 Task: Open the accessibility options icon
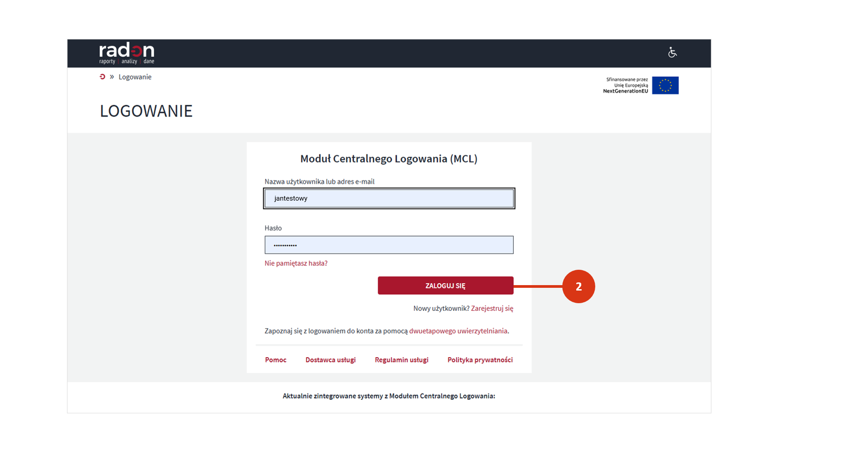(x=672, y=52)
